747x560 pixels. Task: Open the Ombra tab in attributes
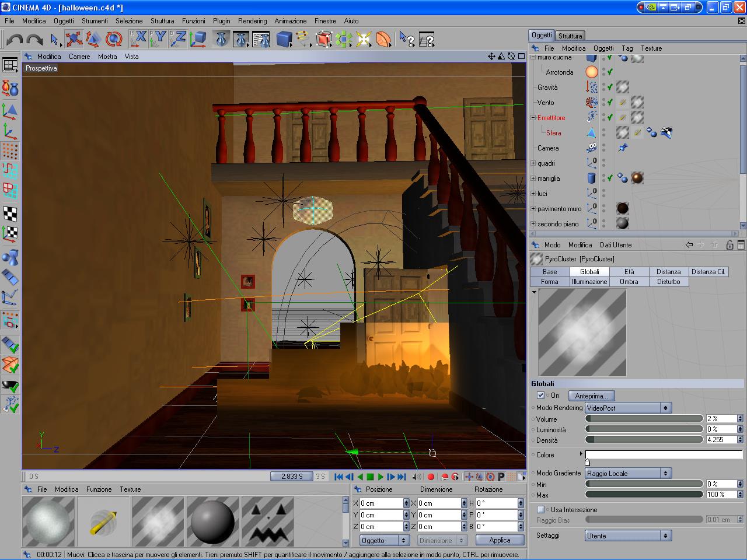(x=629, y=282)
